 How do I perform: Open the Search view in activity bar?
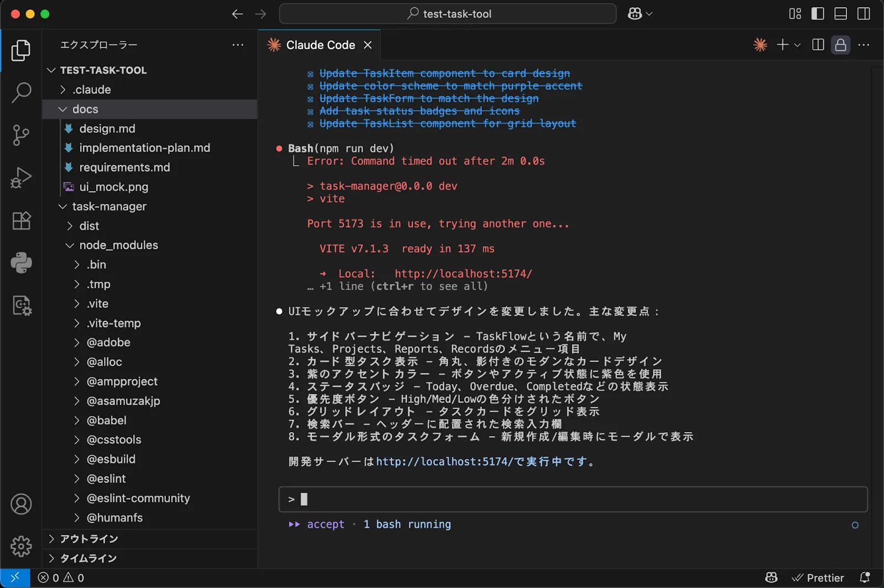[x=21, y=92]
